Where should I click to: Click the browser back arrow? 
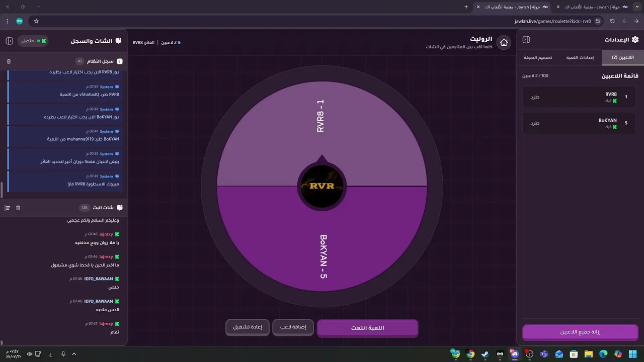tap(636, 21)
